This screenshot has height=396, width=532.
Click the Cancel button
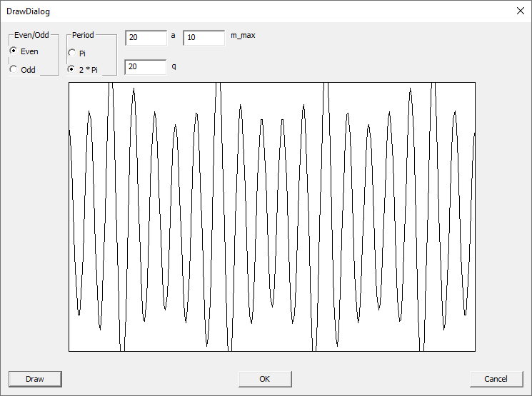click(496, 379)
